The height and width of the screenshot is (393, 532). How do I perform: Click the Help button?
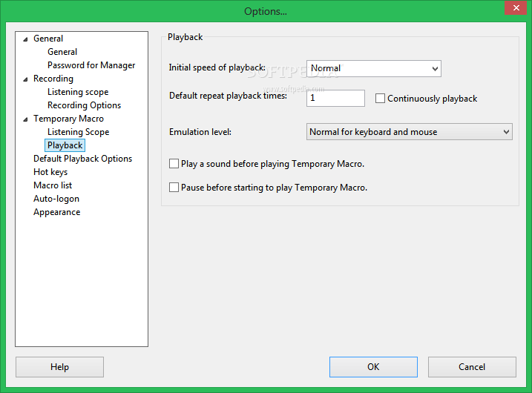point(59,367)
